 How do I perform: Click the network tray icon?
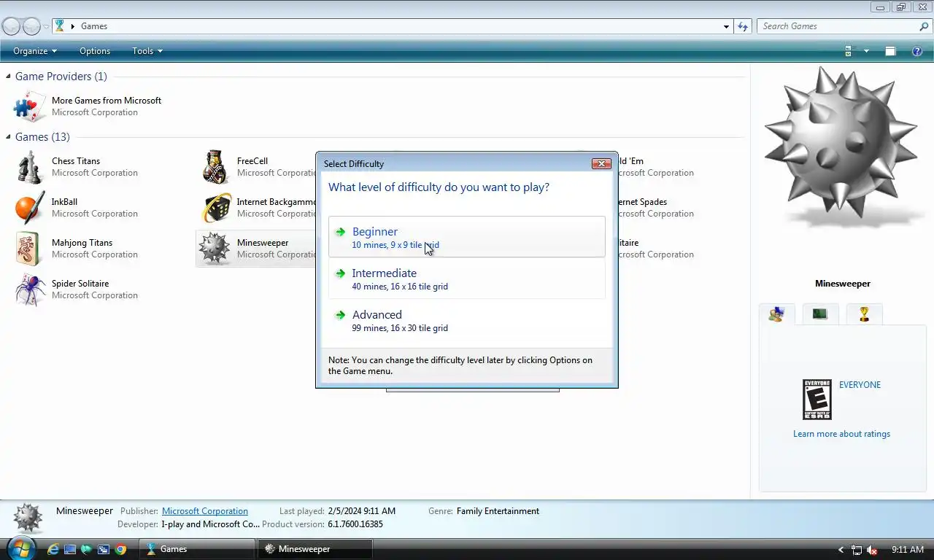(x=857, y=550)
